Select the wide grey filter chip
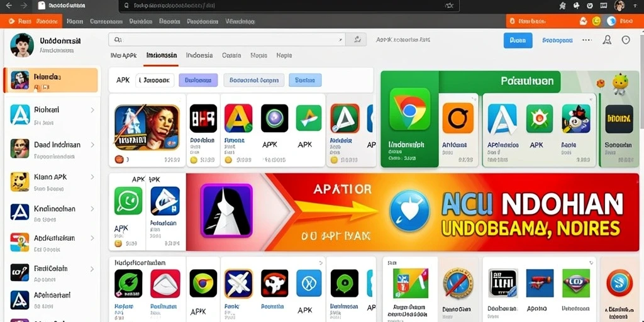This screenshot has height=322, width=644. click(254, 80)
